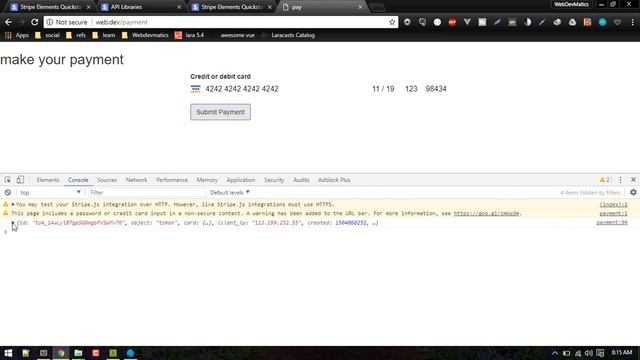Open the (index):1 source link
Image resolution: width=640 pixels, height=360 pixels.
(x=613, y=204)
